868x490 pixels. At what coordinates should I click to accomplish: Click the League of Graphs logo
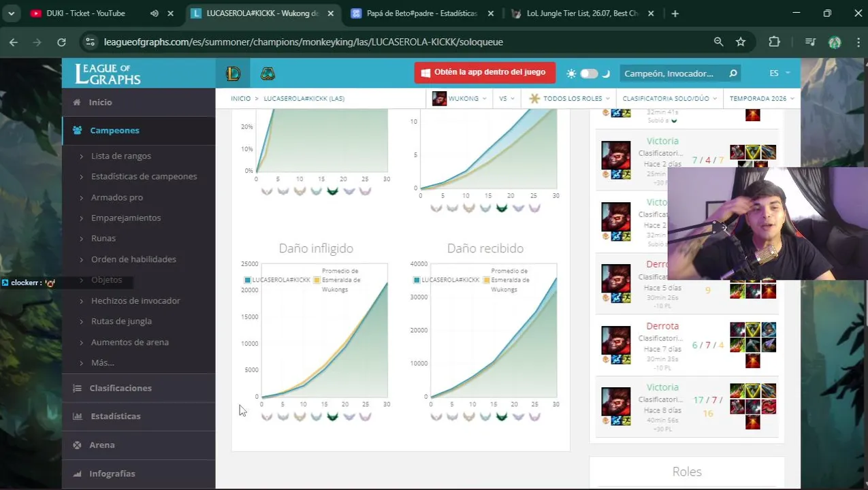[108, 73]
